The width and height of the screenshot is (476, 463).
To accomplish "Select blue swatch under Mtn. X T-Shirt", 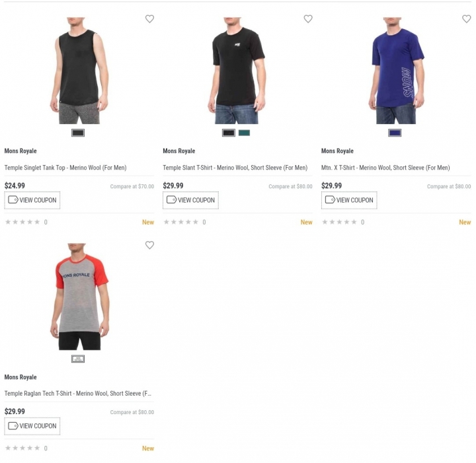I will pyautogui.click(x=395, y=133).
